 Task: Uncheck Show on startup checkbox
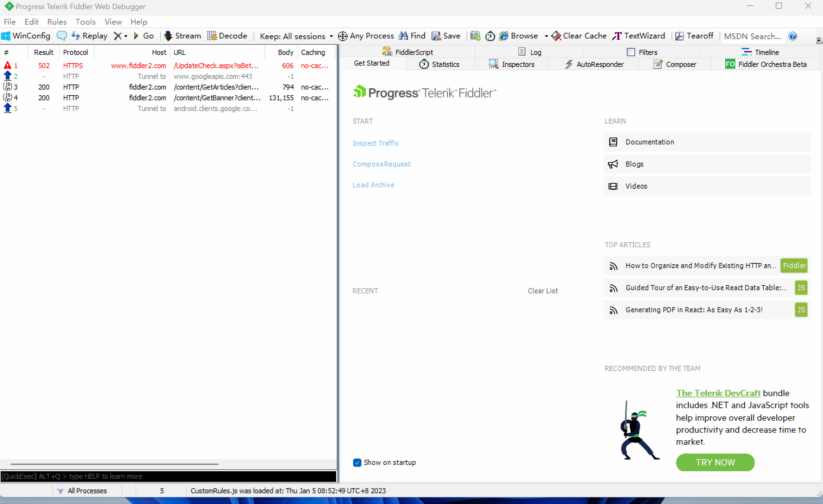tap(357, 462)
